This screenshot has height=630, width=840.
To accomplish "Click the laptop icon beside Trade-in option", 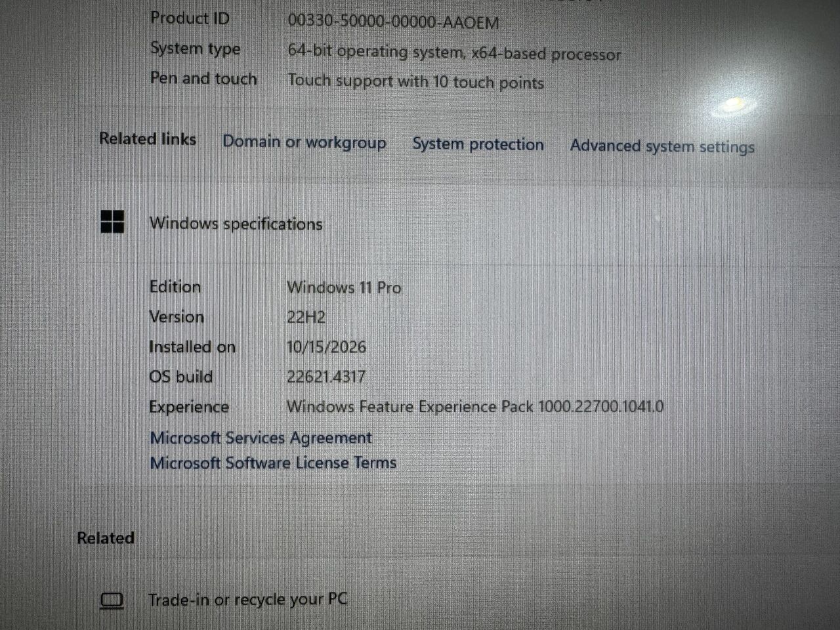I will [x=112, y=600].
